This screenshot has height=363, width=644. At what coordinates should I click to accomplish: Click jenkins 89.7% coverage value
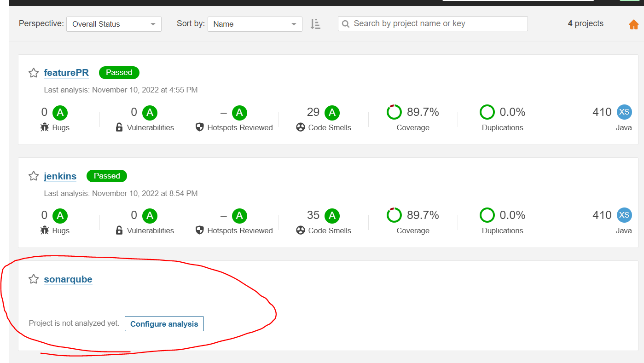pyautogui.click(x=423, y=215)
